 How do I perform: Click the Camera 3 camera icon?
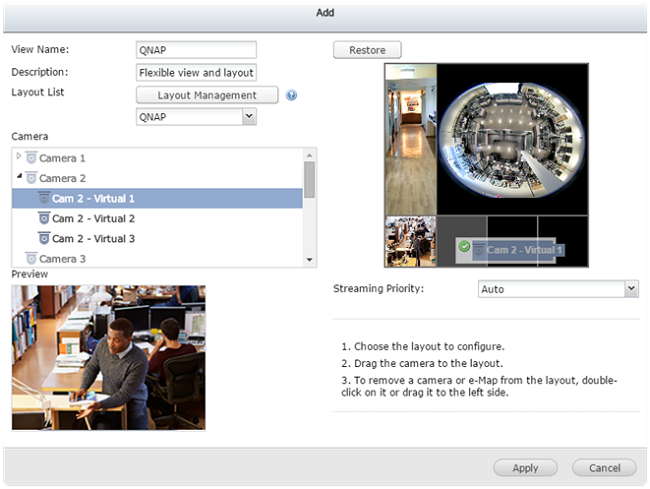[31, 258]
